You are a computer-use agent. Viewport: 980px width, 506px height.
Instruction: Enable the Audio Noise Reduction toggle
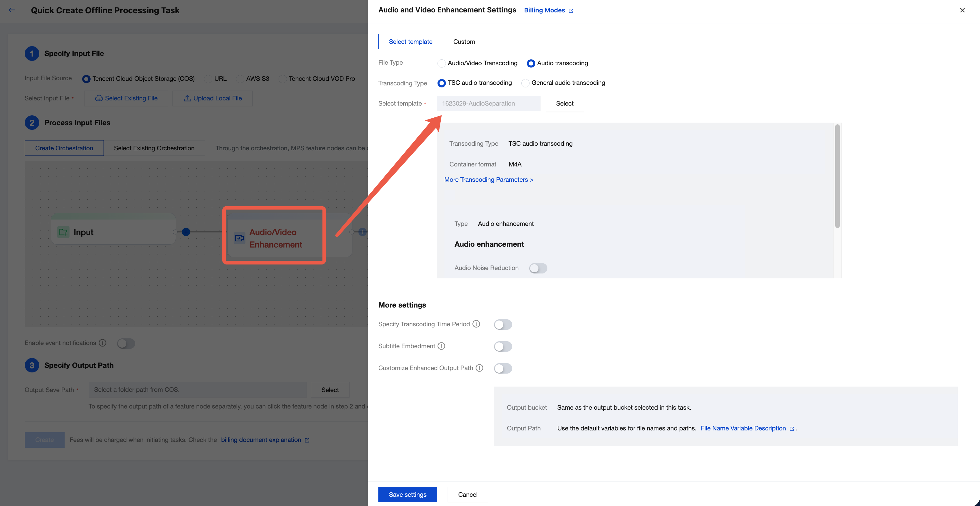pyautogui.click(x=538, y=268)
